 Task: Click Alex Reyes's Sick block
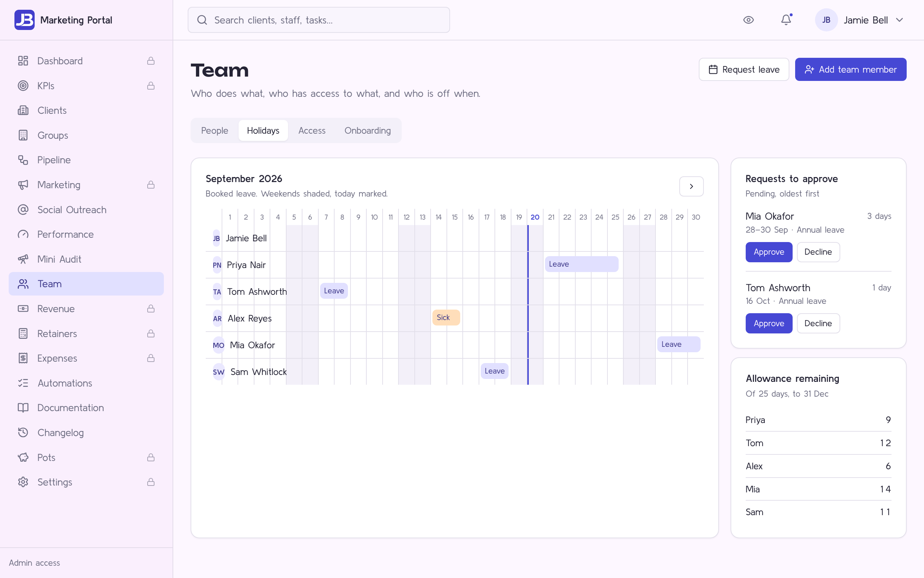point(446,318)
